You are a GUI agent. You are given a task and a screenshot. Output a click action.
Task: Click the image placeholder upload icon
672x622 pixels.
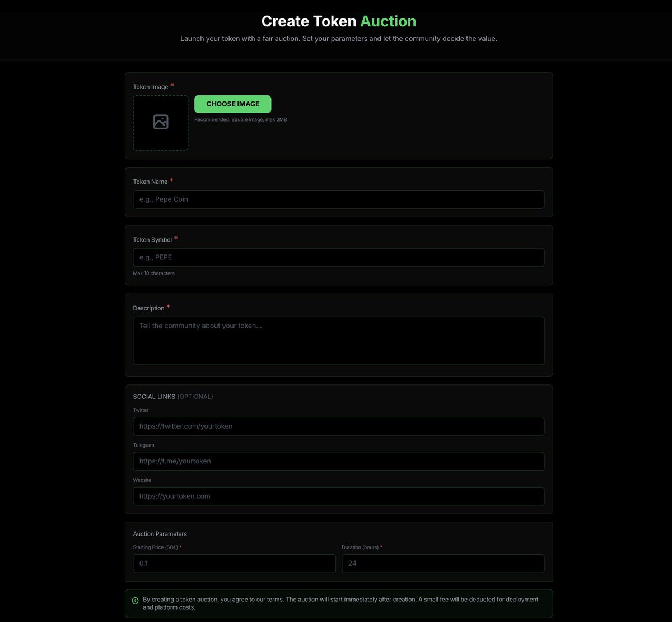click(160, 122)
